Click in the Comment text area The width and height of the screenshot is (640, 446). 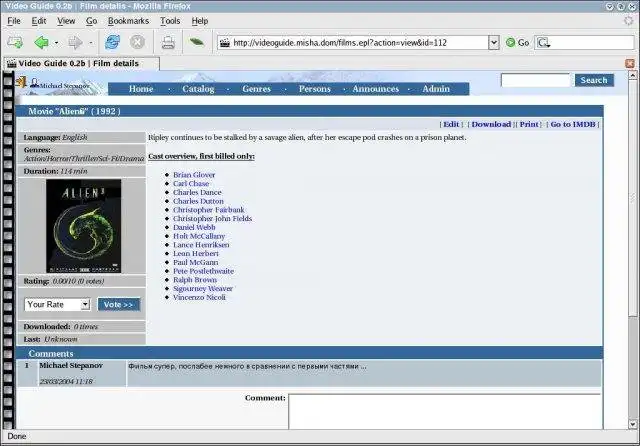point(445,411)
